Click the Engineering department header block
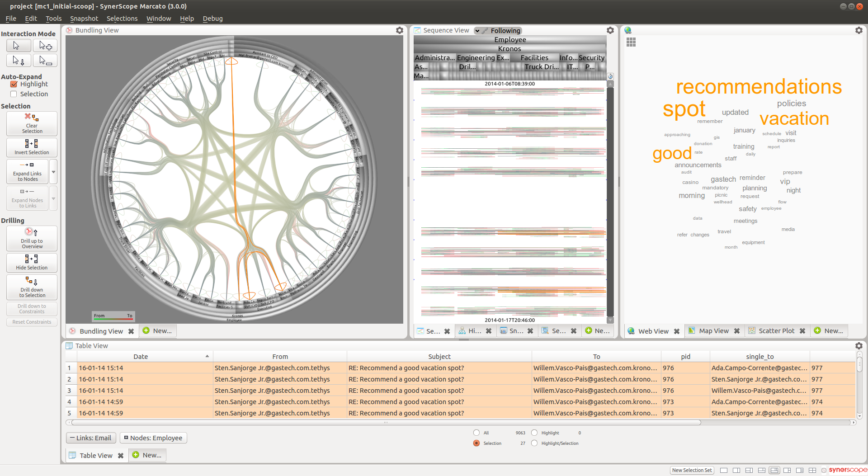This screenshot has width=868, height=476. 476,58
